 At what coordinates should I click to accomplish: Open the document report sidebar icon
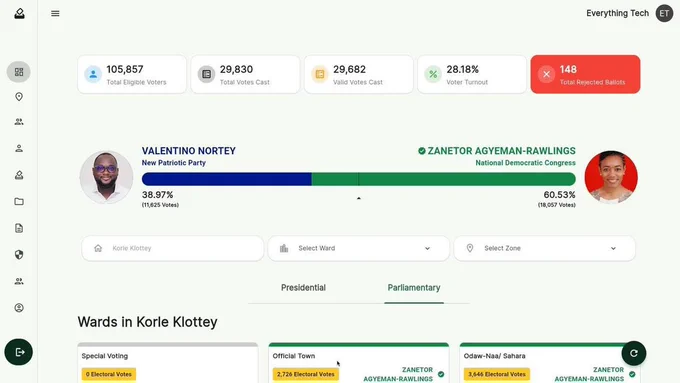point(19,228)
